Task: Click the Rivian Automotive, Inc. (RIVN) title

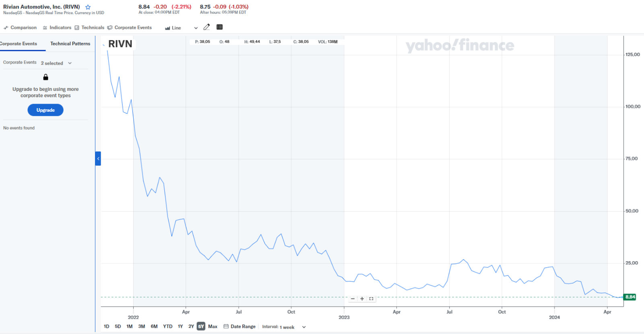Action: click(41, 7)
